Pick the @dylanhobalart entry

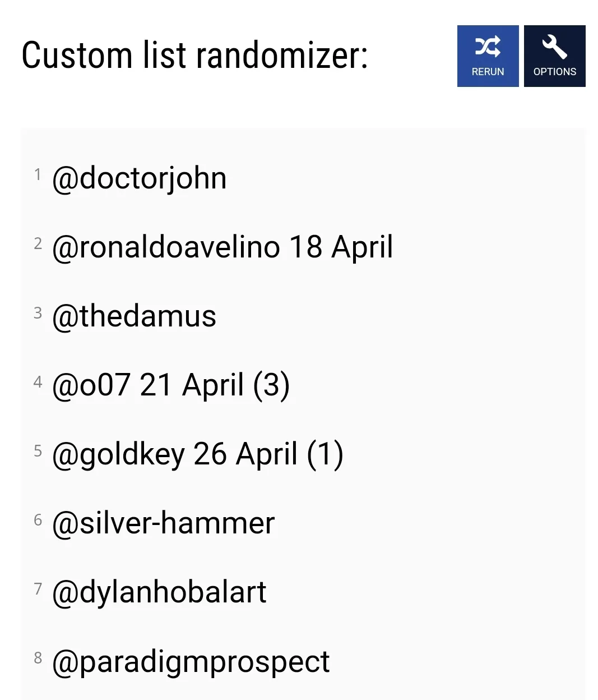pyautogui.click(x=159, y=592)
